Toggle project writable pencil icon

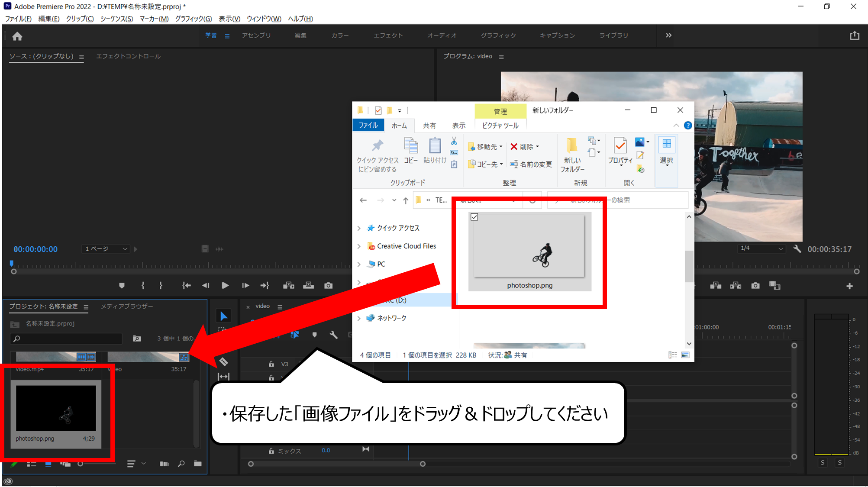click(x=13, y=464)
